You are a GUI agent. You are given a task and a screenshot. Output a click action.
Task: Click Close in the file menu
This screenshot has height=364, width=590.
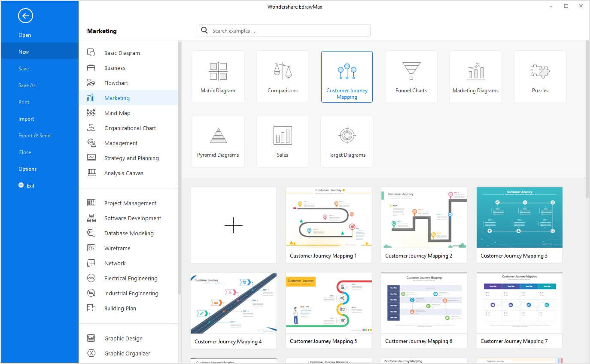[40, 152]
